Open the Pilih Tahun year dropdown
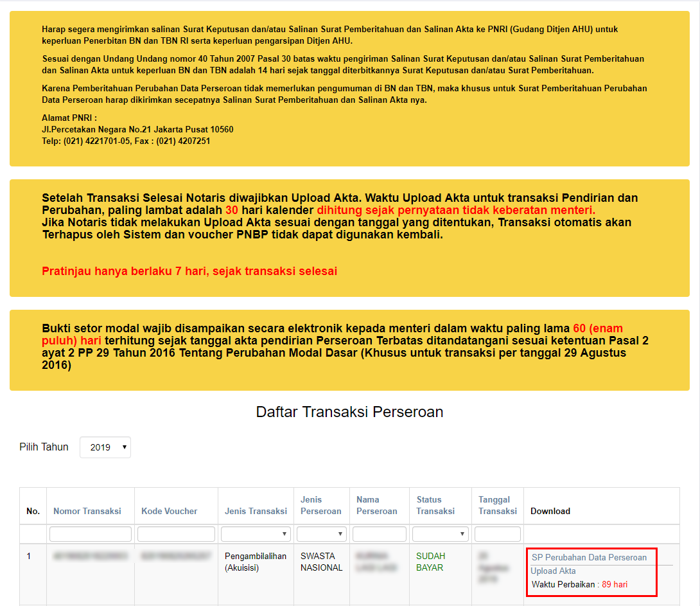The height and width of the screenshot is (606, 700). [105, 447]
